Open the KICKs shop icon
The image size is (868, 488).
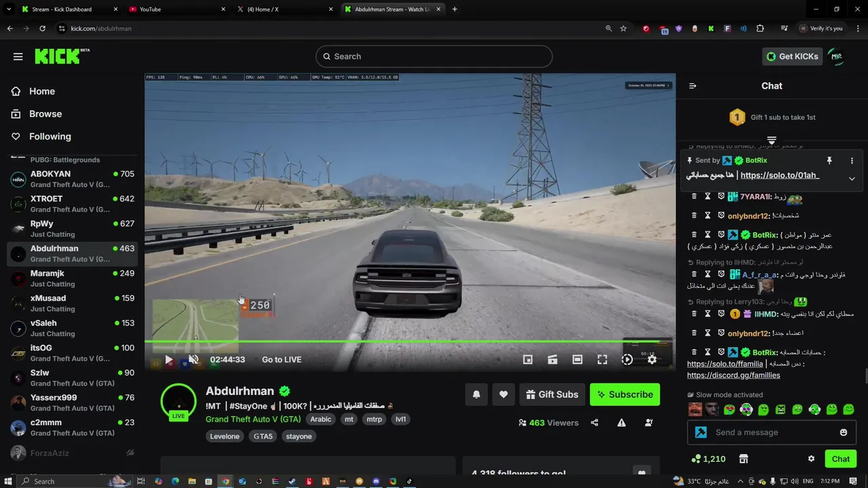pyautogui.click(x=743, y=459)
